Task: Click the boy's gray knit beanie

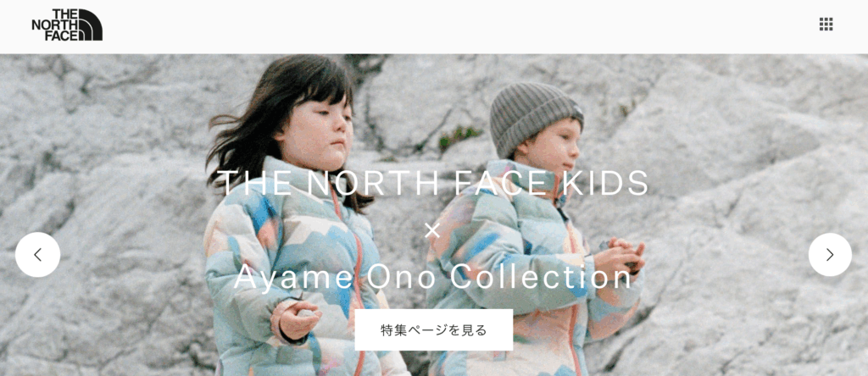Action: (535, 117)
